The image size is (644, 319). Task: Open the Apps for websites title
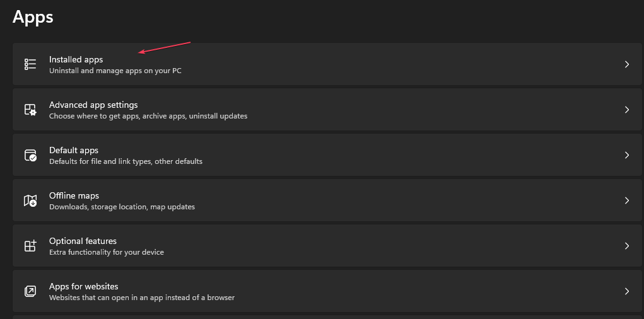84,286
